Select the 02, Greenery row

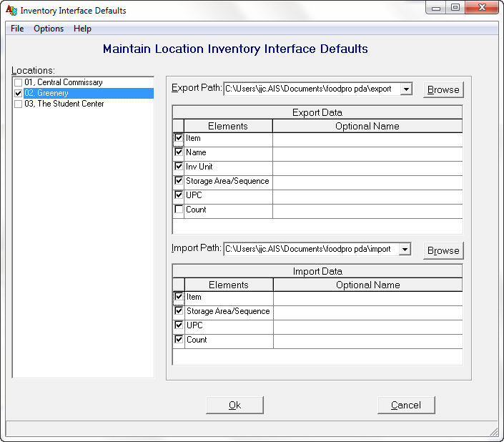coord(89,93)
